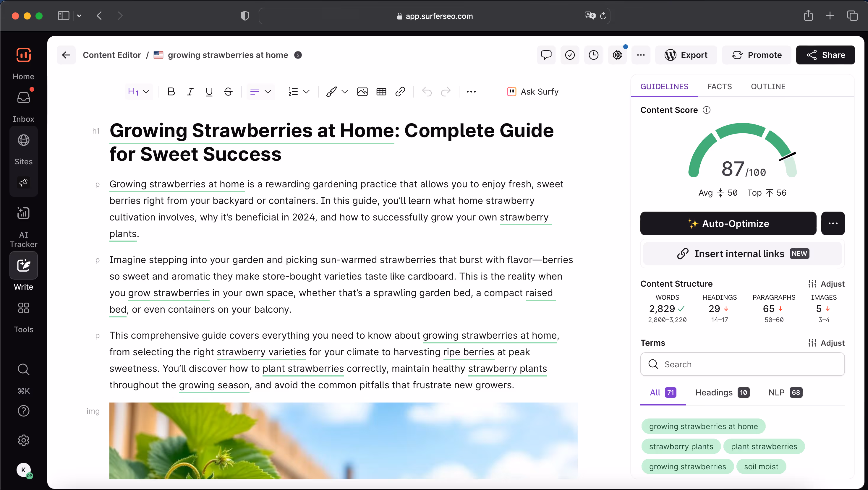
Task: Click the Content Score gauge arc
Action: tap(742, 150)
